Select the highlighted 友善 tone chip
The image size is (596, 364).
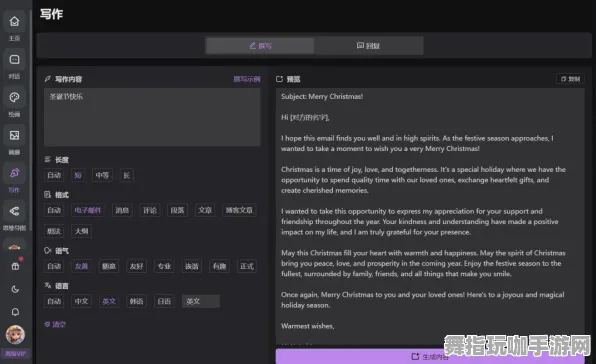click(x=81, y=266)
